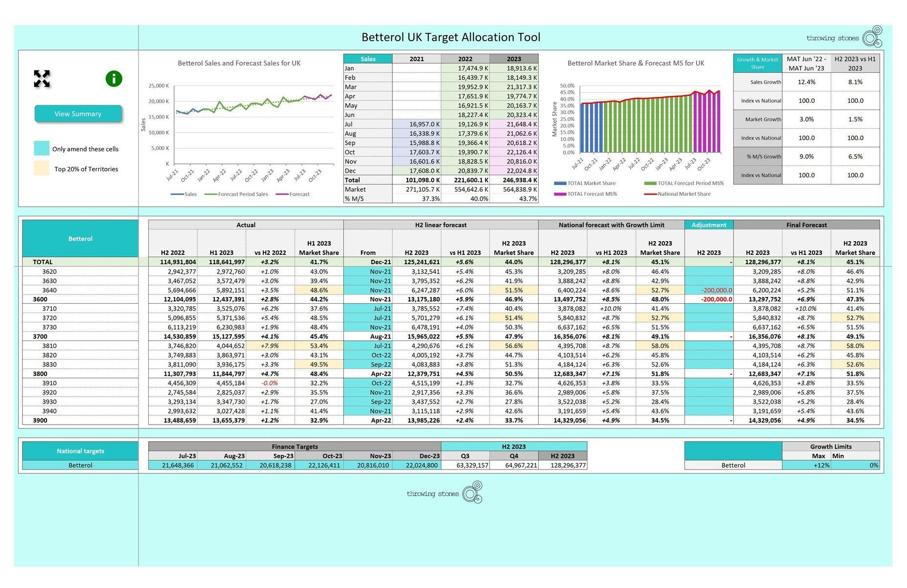907x588 pixels.
Task: Select Oct-23 finance target 22,126,411
Action: point(319,465)
